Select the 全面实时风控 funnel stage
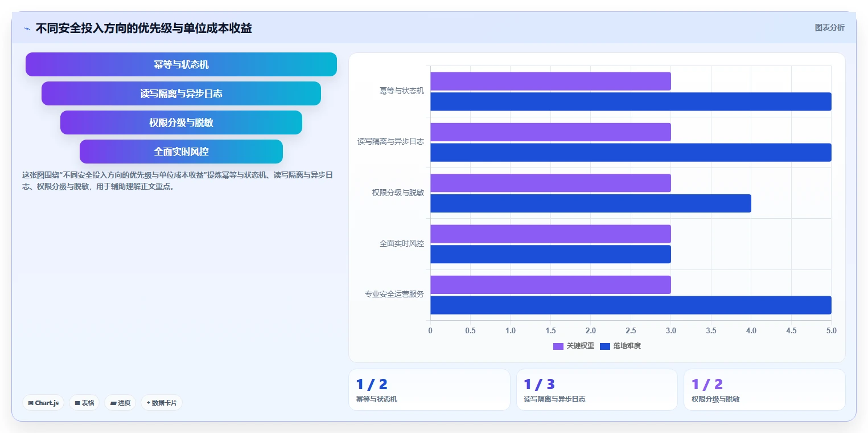 (x=181, y=152)
